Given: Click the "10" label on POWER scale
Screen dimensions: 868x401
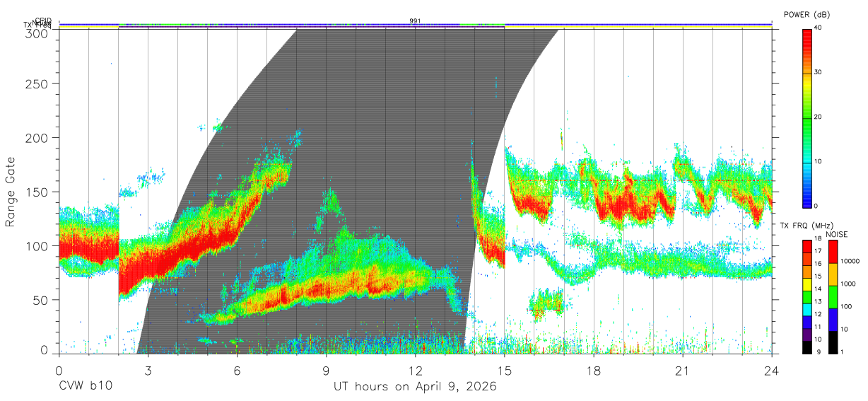Looking at the screenshot, I should click(819, 162).
